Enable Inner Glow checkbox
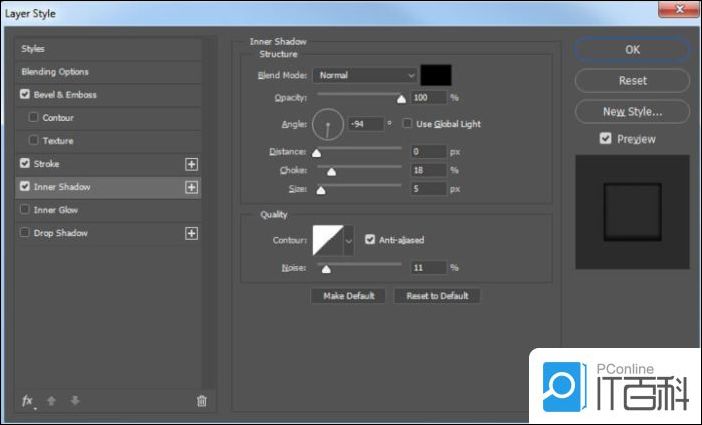The image size is (702, 425). pos(25,209)
